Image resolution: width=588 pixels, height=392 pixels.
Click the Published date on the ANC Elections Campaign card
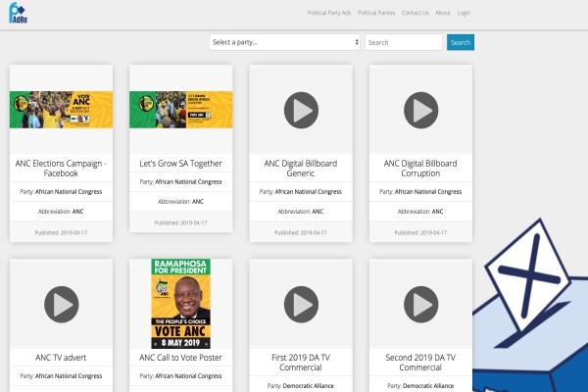pos(61,232)
